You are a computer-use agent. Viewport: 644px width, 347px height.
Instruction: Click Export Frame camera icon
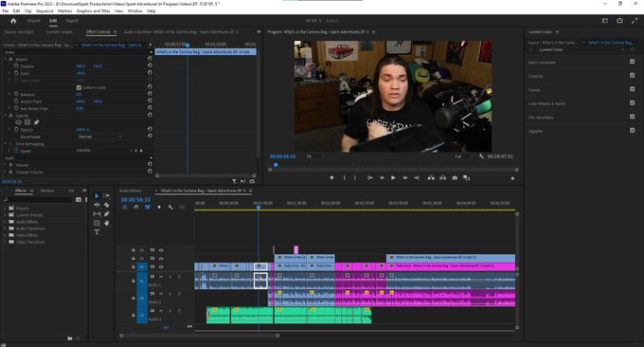[x=455, y=178]
